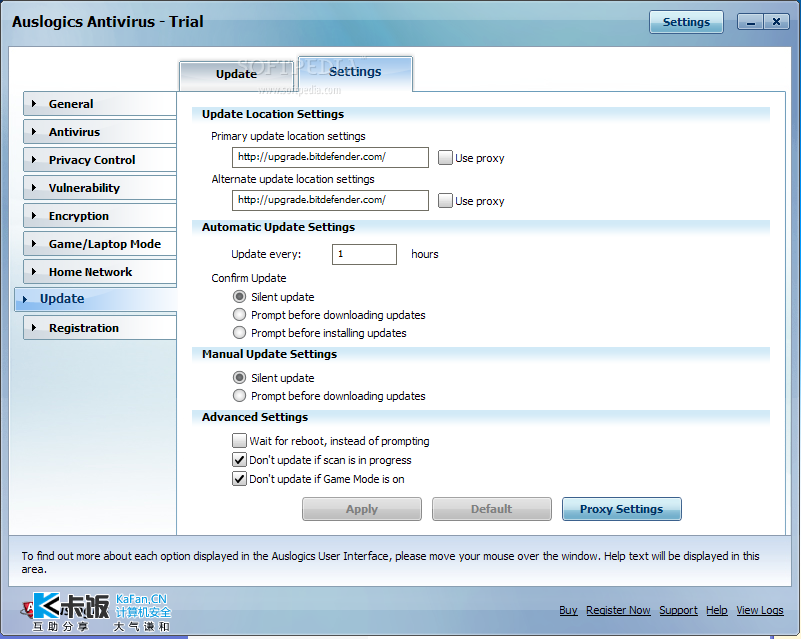The width and height of the screenshot is (801, 639).
Task: Select Silent update under Confirm Update
Action: coord(239,297)
